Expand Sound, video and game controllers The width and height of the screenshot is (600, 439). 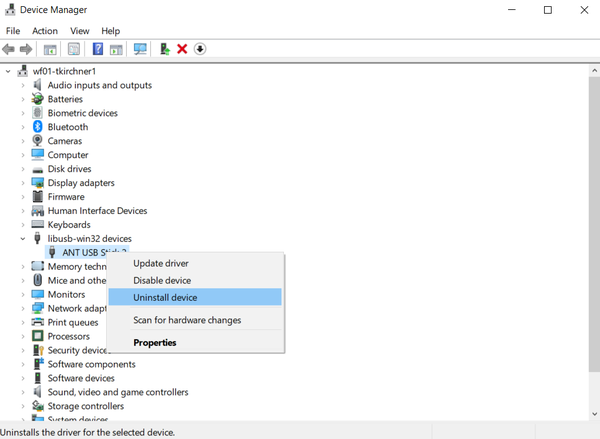[x=23, y=392]
